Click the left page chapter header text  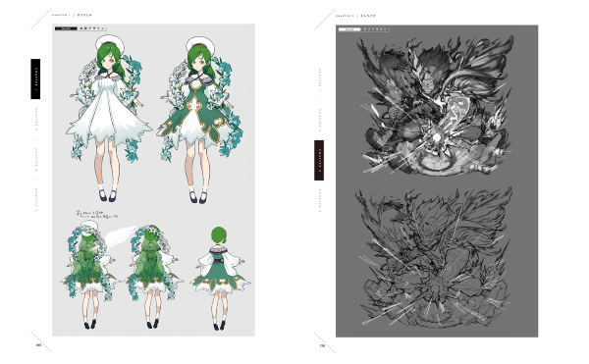pos(72,15)
